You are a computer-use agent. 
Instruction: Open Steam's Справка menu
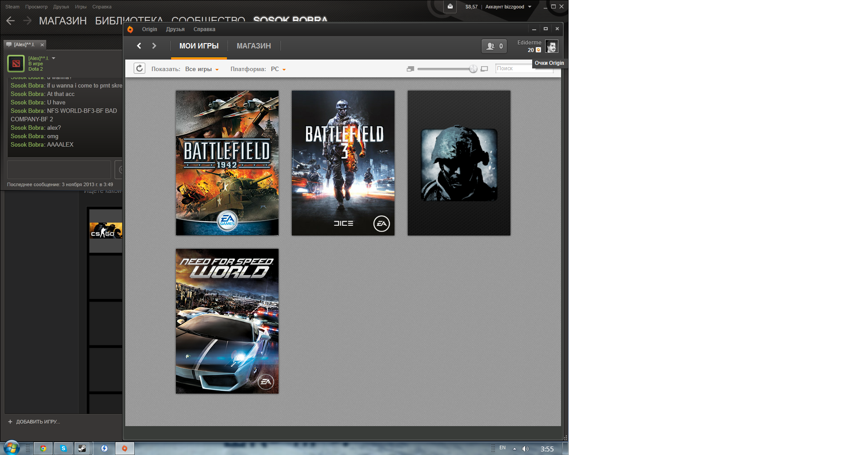tap(102, 7)
